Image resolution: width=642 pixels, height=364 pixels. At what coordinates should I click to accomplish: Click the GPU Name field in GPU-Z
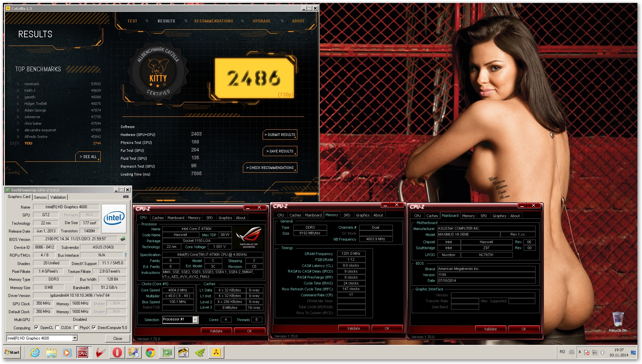click(x=66, y=207)
